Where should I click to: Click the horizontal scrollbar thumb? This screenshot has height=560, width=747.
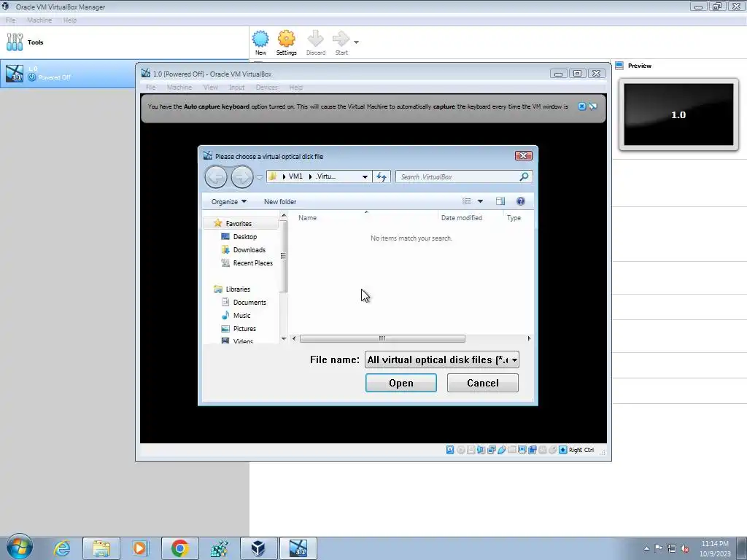(382, 338)
